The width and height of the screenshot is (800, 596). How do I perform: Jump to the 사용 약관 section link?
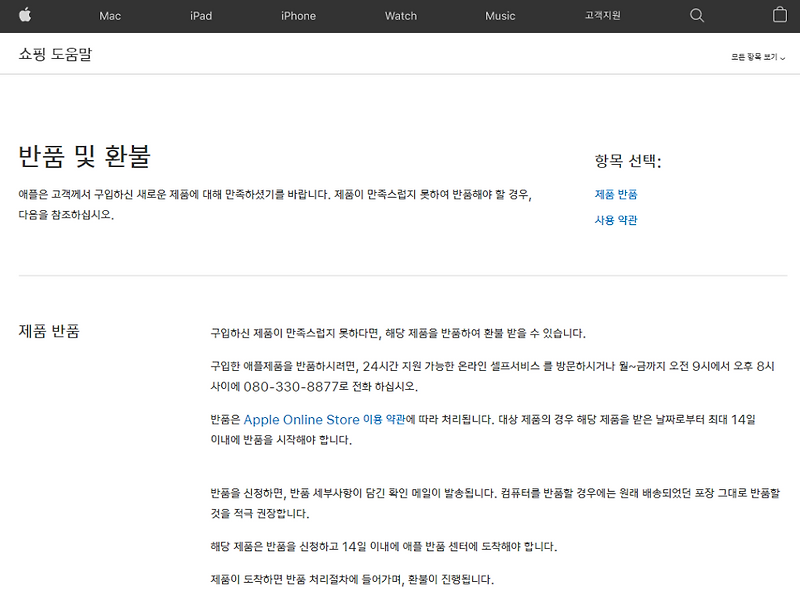[616, 220]
